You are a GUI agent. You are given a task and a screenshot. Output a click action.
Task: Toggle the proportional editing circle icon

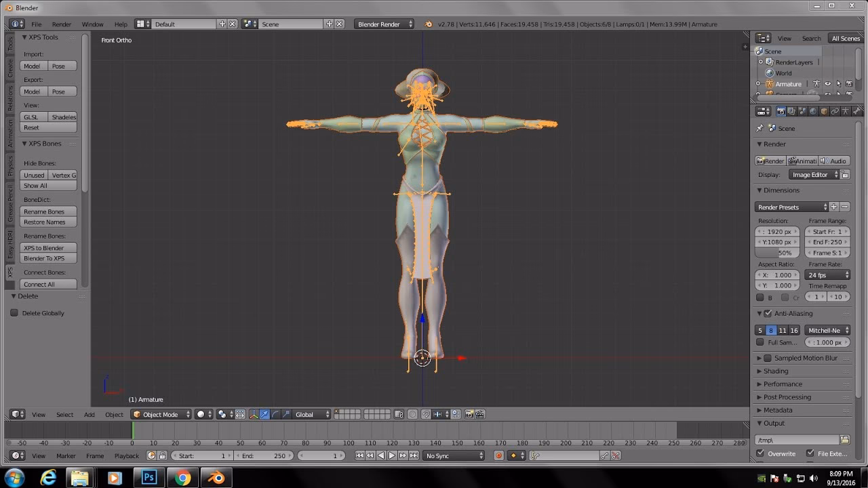click(412, 414)
